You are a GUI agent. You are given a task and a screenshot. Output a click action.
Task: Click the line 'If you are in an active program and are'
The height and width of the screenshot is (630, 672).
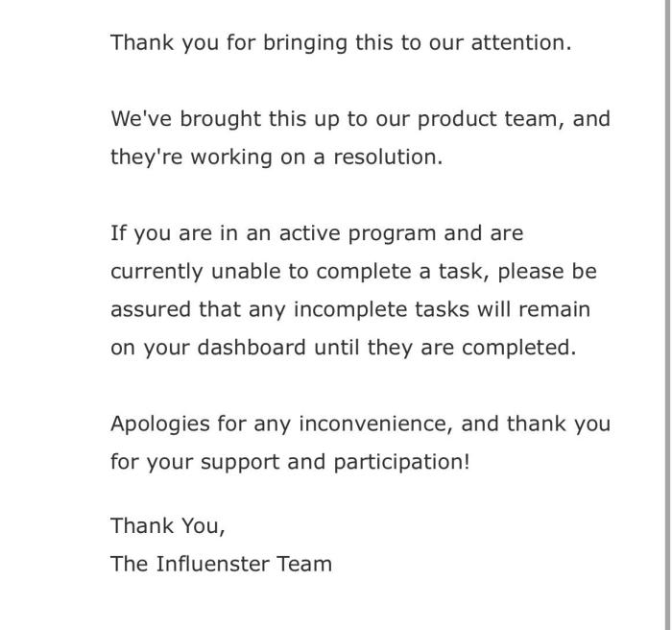pos(317,233)
